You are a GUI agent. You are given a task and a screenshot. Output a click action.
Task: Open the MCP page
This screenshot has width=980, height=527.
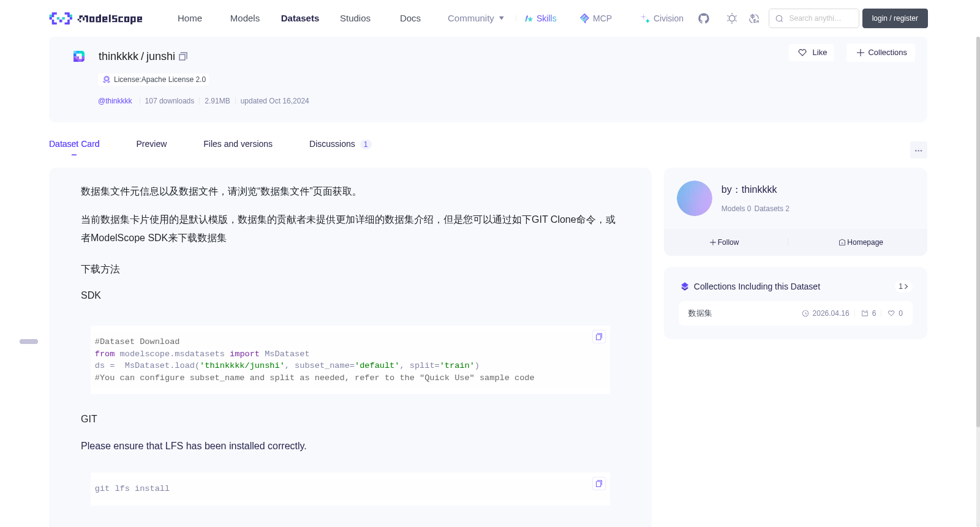point(596,18)
